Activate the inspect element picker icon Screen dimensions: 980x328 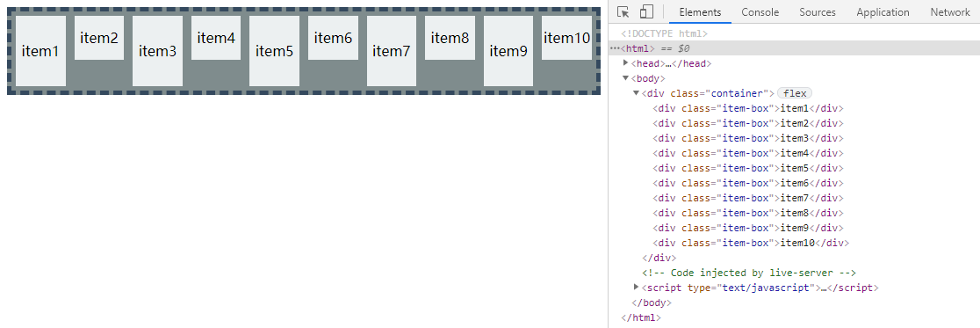(x=623, y=12)
